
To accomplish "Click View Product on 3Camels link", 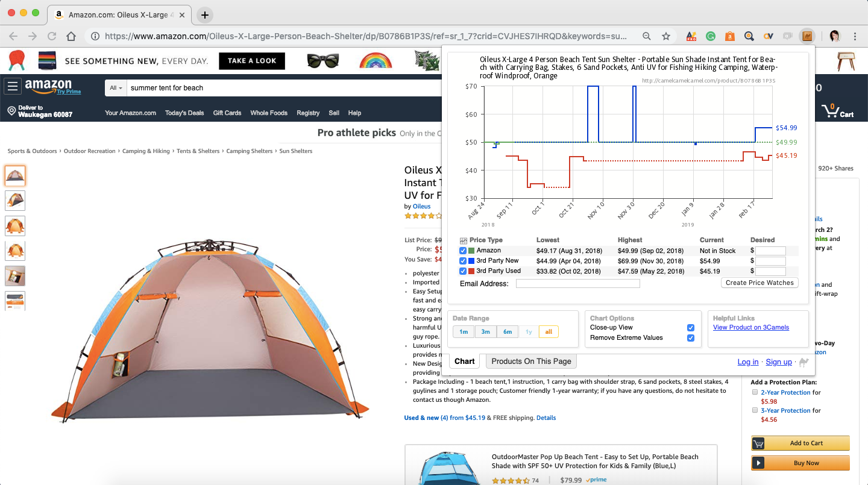I will coord(751,328).
